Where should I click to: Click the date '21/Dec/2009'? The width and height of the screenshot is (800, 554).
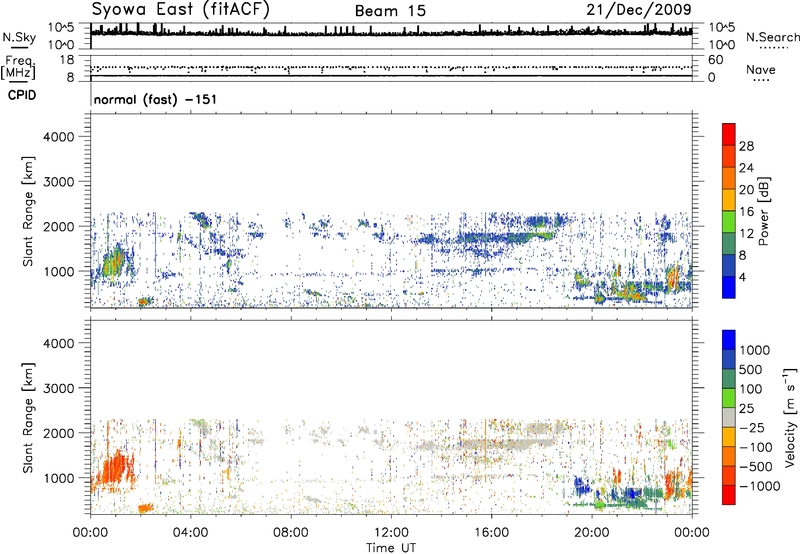click(x=639, y=10)
